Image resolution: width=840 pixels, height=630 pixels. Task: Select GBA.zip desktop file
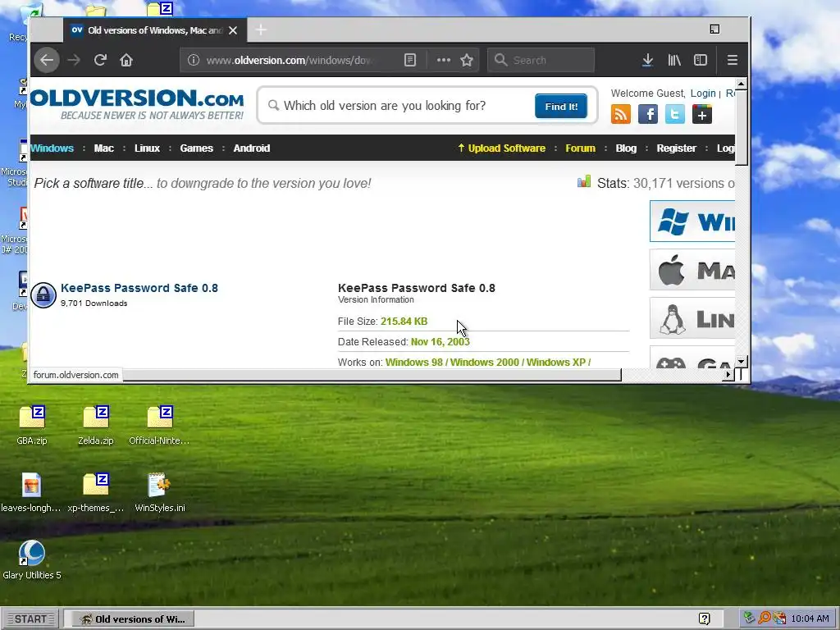[x=32, y=425]
